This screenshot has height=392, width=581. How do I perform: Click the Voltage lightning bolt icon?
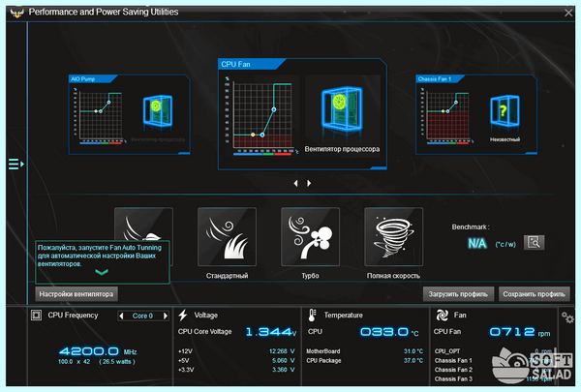coord(183,316)
